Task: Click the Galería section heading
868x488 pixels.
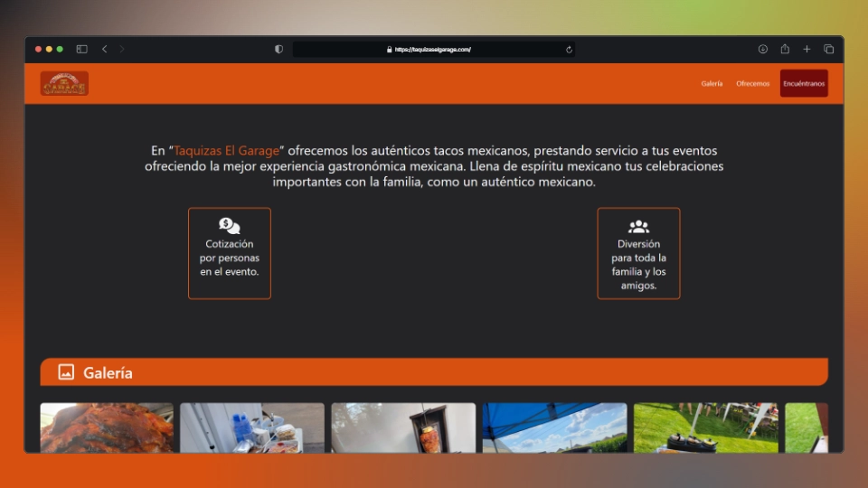Action: tap(108, 373)
